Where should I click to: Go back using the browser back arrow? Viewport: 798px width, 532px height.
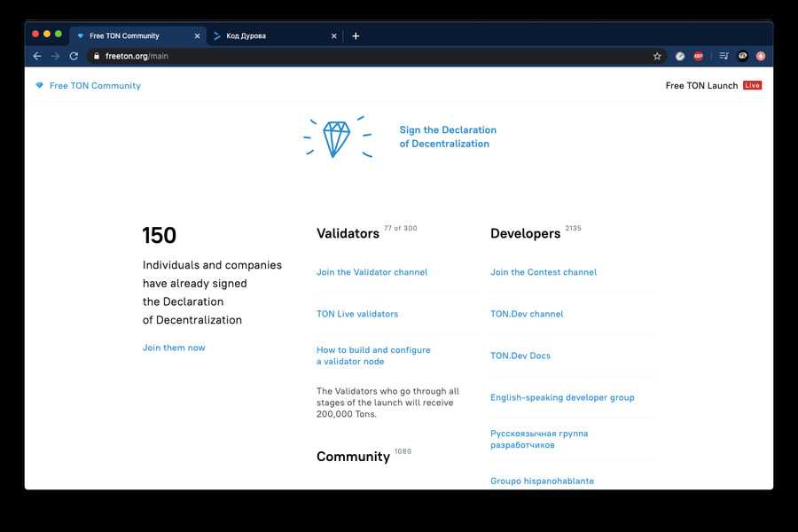pyautogui.click(x=37, y=56)
